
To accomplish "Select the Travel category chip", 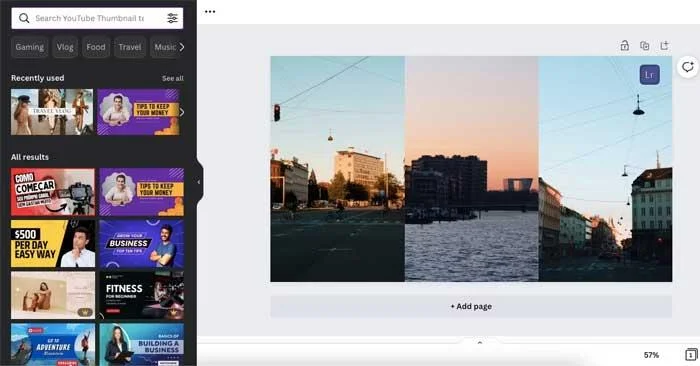I will (x=130, y=47).
